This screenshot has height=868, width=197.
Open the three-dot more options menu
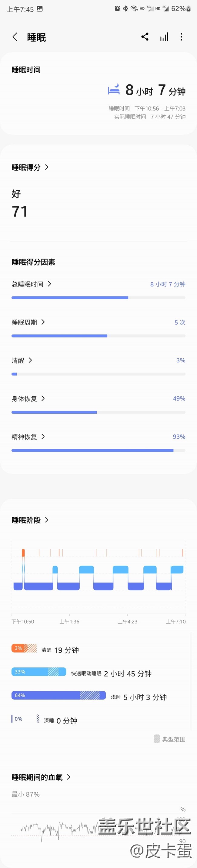pyautogui.click(x=182, y=37)
